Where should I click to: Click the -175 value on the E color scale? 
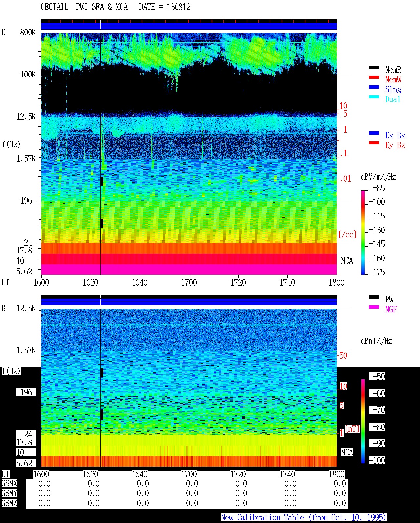coord(377,272)
